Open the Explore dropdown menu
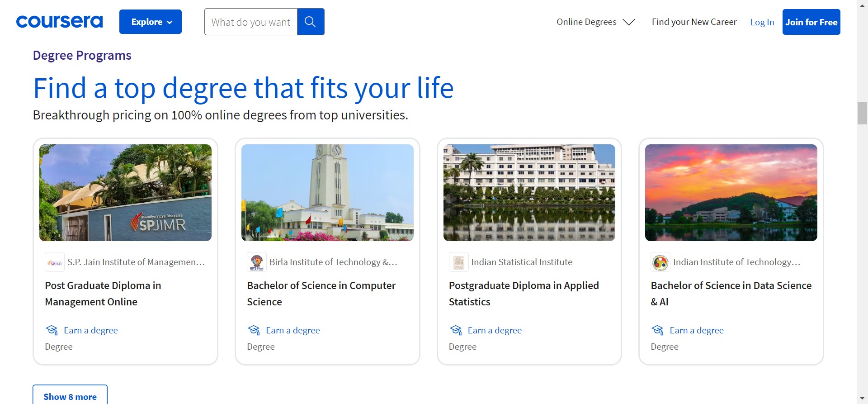868x404 pixels. pyautogui.click(x=151, y=22)
